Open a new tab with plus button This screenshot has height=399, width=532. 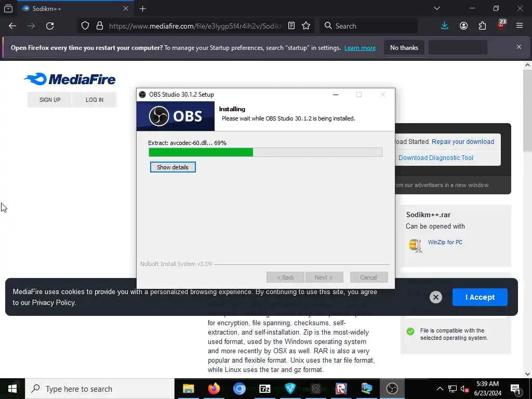[x=142, y=9]
